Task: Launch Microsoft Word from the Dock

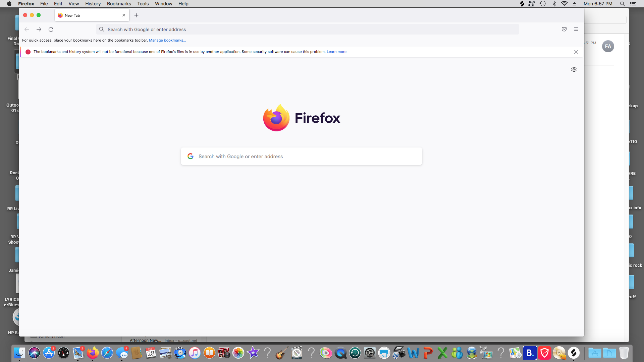Action: click(x=413, y=353)
